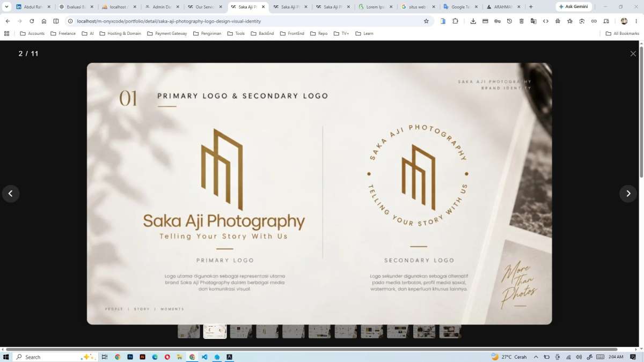Switch to the Evaluasi tab

coord(76,7)
